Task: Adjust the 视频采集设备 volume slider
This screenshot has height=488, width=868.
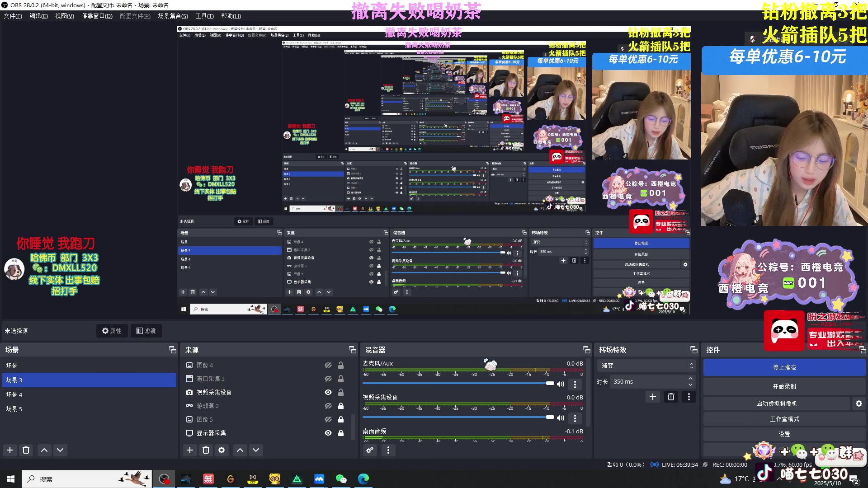Action: pos(458,417)
